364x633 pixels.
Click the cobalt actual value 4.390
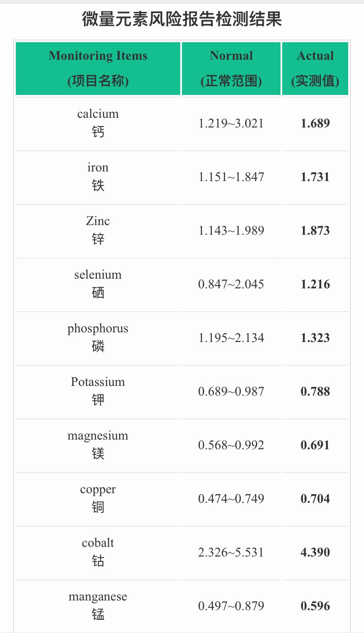315,552
